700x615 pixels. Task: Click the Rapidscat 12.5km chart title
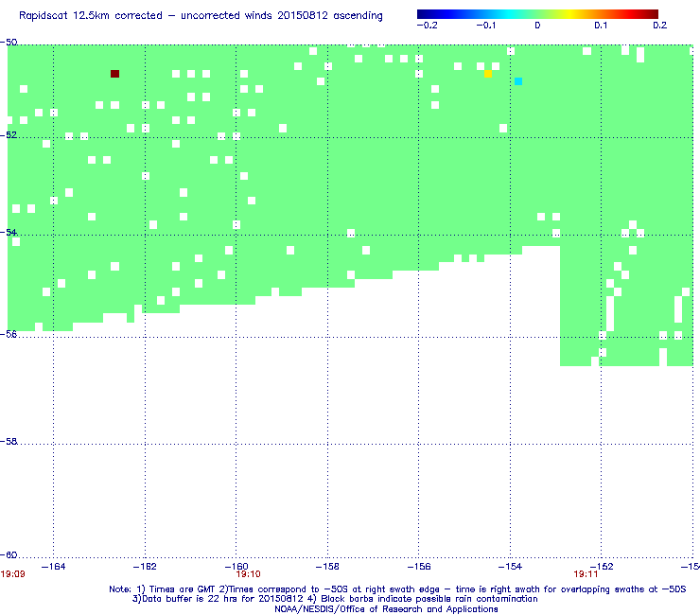201,16
